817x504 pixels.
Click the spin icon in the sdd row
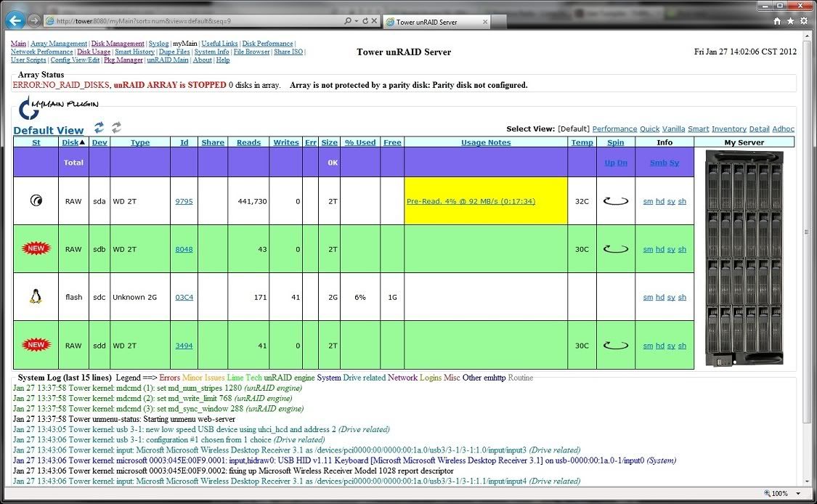tap(615, 346)
